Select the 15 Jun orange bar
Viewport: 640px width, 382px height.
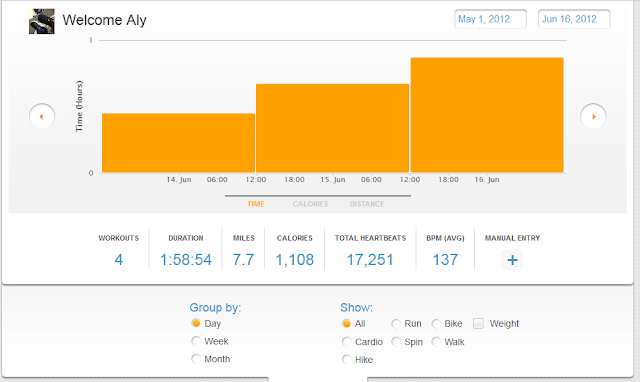(x=332, y=128)
